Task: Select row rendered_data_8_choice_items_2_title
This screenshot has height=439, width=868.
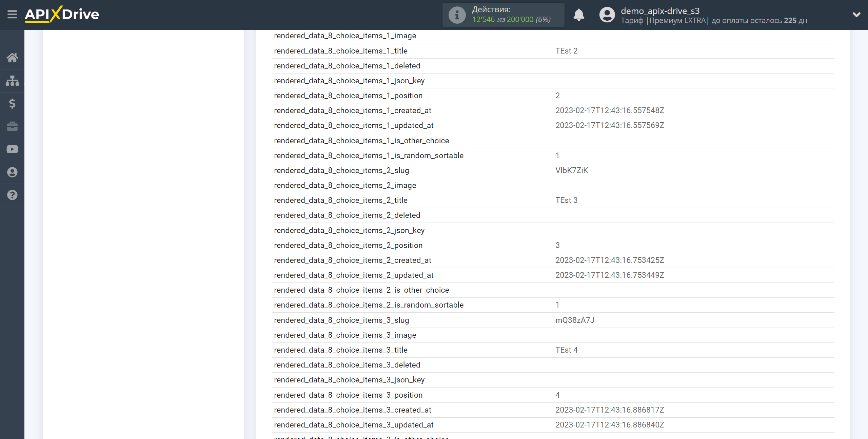Action: tap(553, 200)
